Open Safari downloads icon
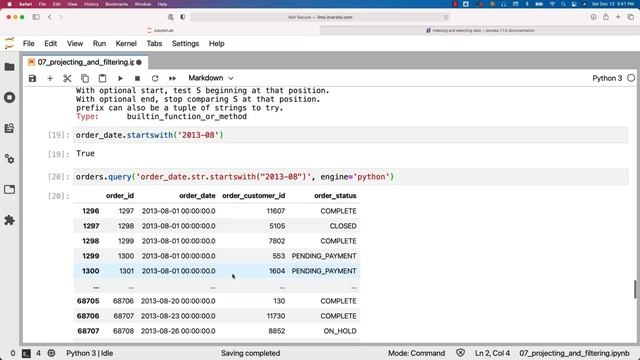 point(593,17)
